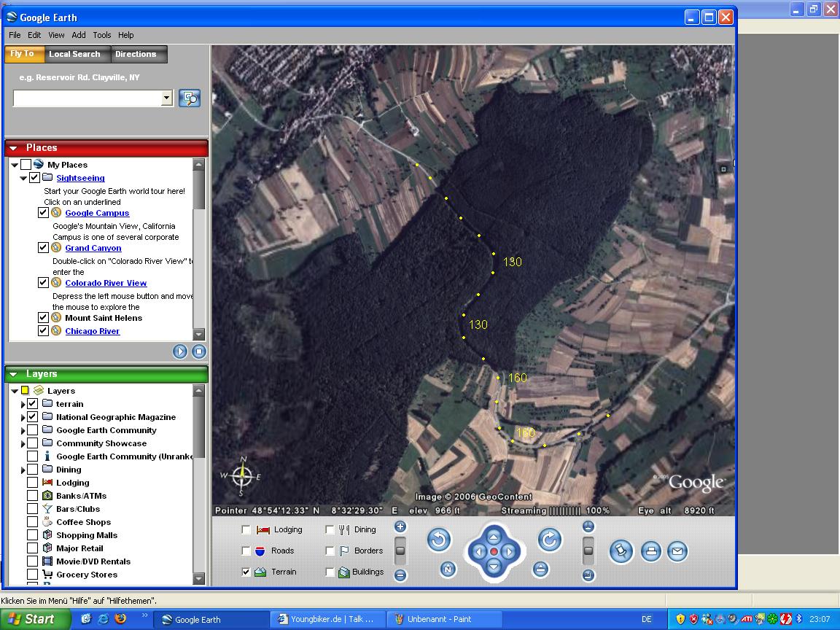Rotate the view clockwise
840x630 pixels.
point(549,540)
